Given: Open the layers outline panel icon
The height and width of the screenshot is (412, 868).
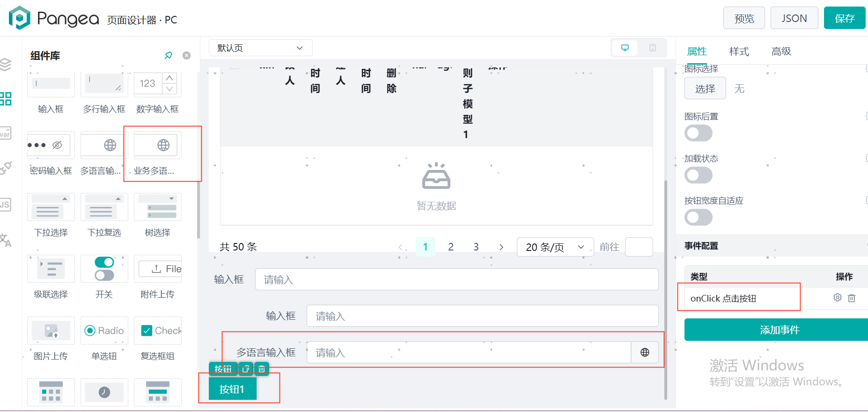Looking at the screenshot, I should tap(5, 64).
